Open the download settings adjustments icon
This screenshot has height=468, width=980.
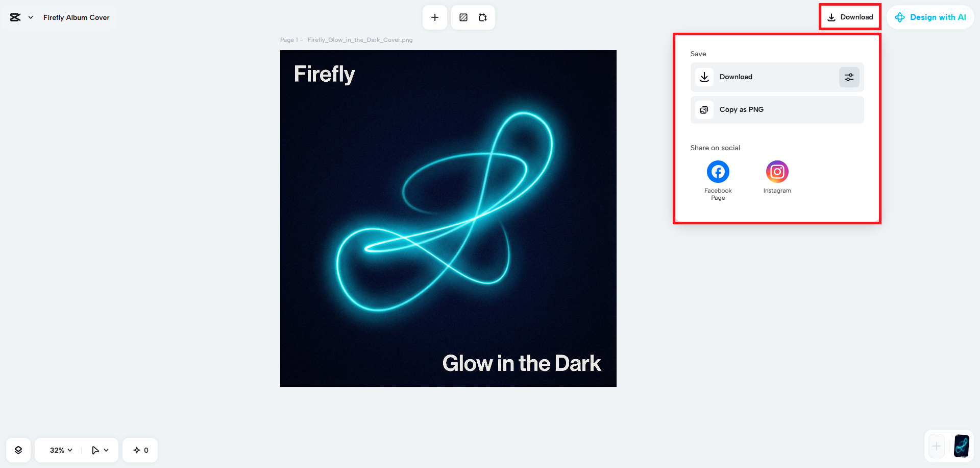click(849, 77)
